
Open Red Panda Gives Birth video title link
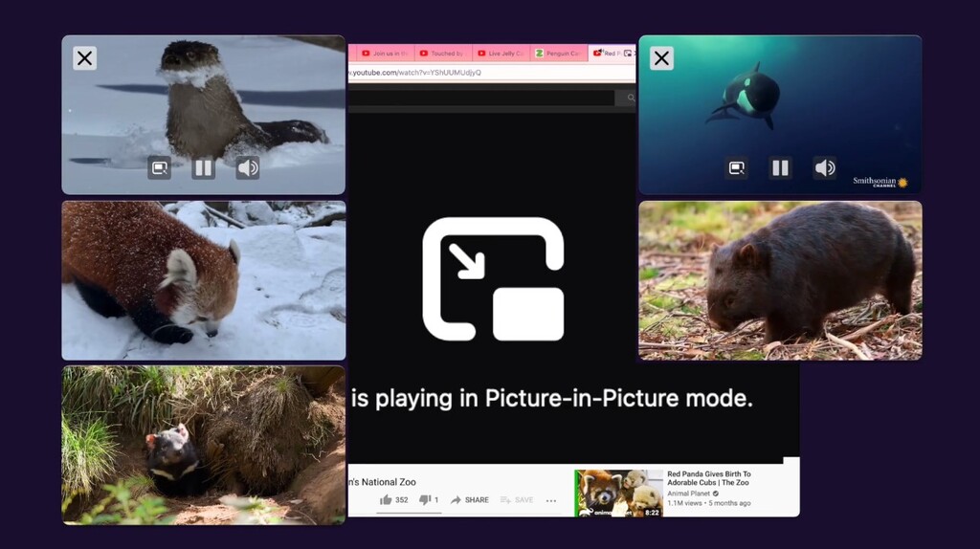click(x=708, y=478)
